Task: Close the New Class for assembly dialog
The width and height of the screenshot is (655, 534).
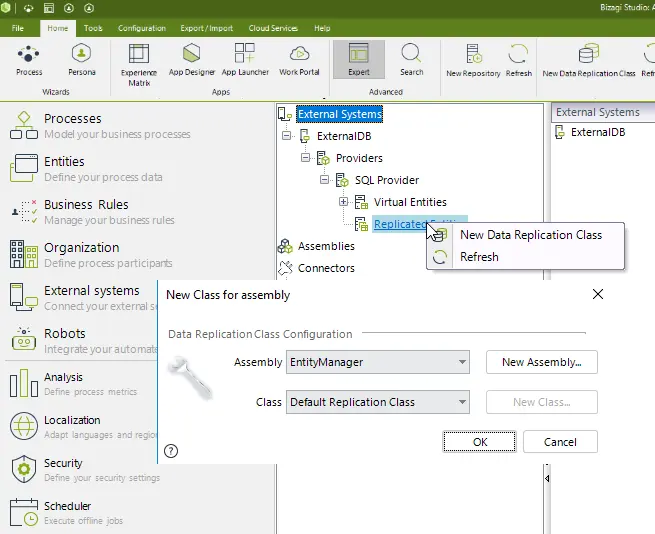Action: (x=598, y=294)
